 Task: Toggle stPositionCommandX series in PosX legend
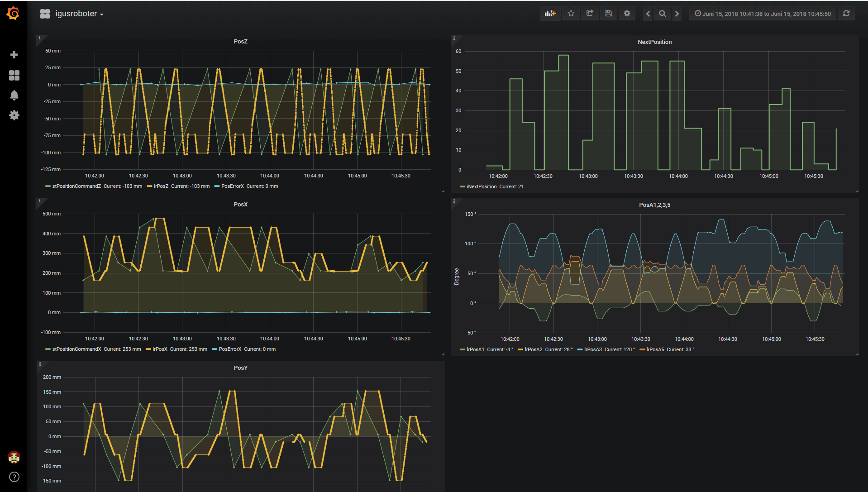[x=76, y=349]
